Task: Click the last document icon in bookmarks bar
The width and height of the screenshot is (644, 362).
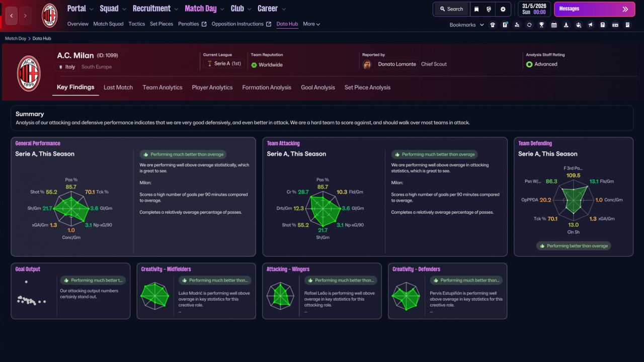Action: (x=627, y=25)
